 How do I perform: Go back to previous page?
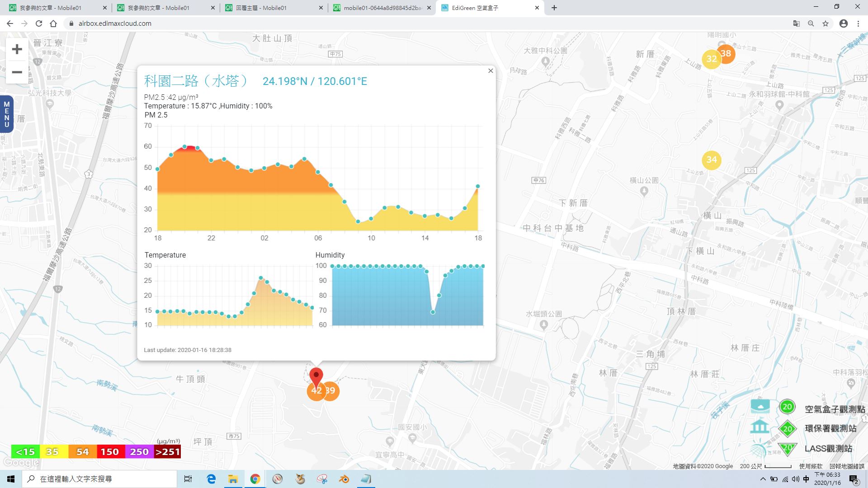pos(10,23)
